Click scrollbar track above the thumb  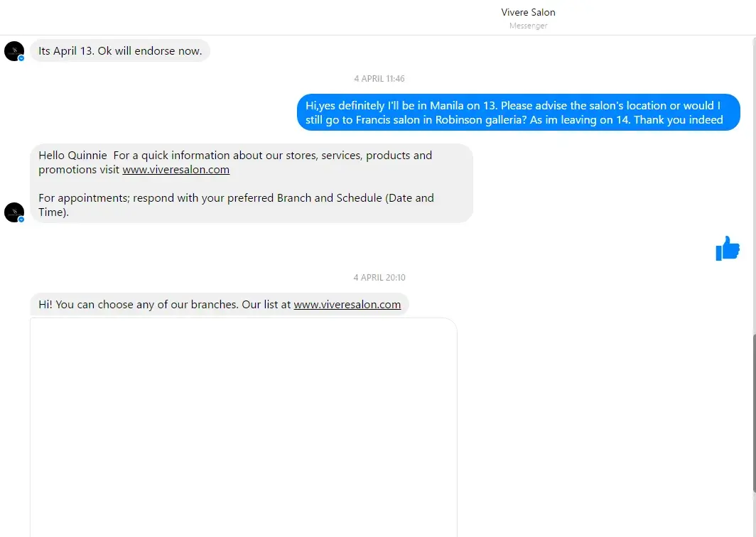coord(753,178)
